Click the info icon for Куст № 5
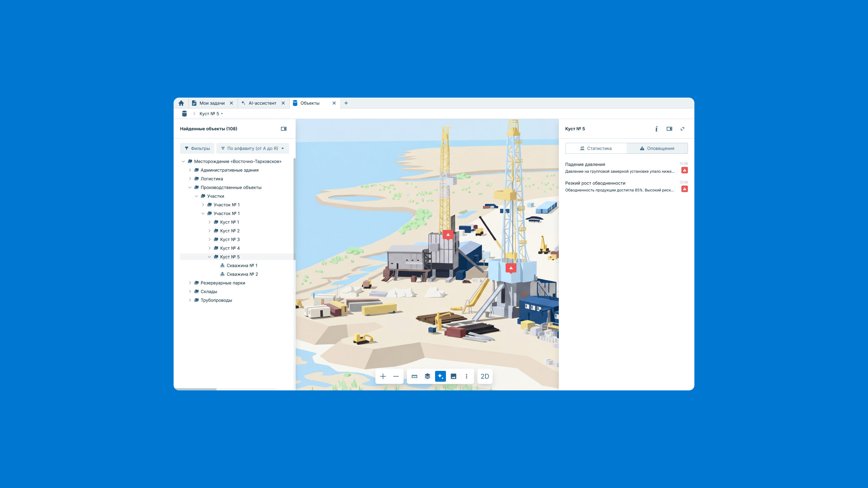 click(656, 129)
